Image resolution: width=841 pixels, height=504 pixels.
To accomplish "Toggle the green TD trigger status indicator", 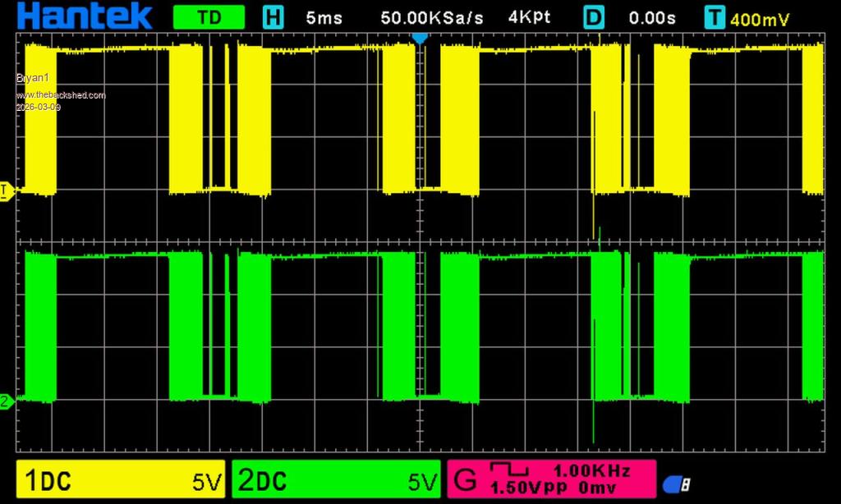I will [x=209, y=17].
